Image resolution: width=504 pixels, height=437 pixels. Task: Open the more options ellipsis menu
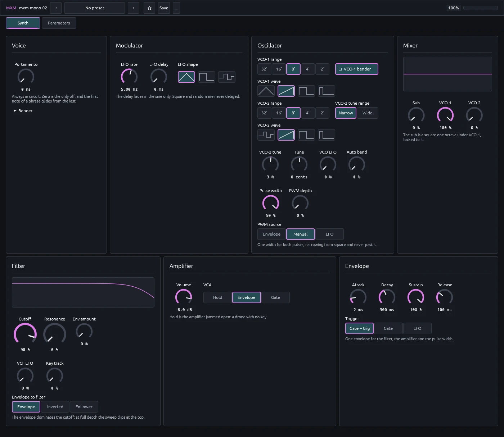click(x=176, y=8)
